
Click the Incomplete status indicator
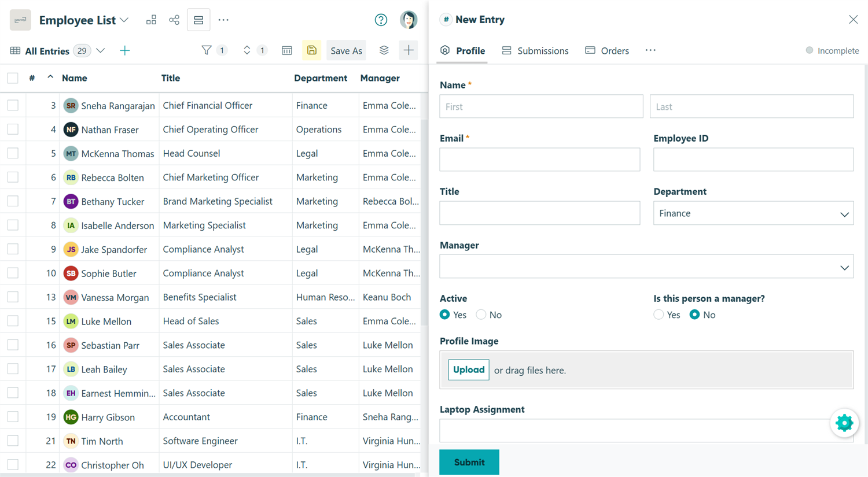coord(832,51)
